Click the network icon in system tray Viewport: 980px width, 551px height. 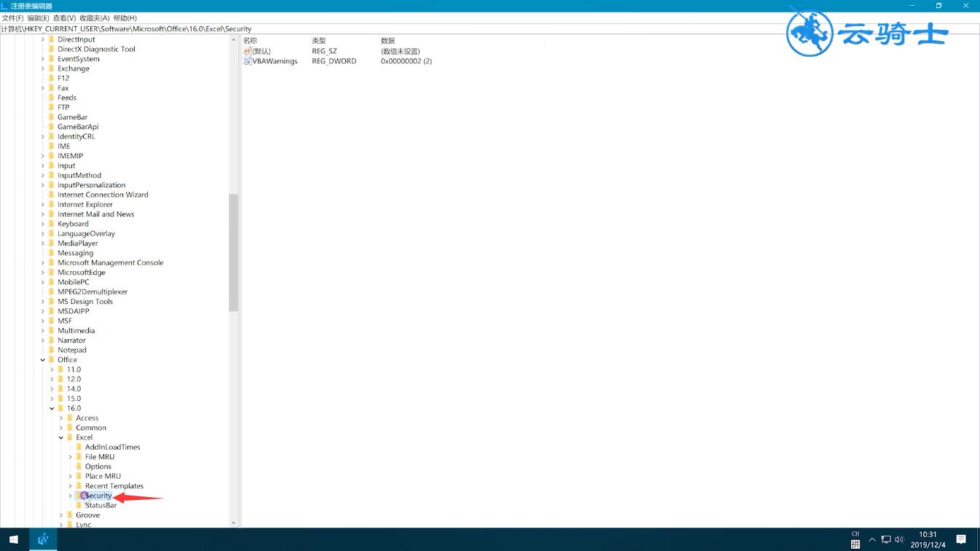[886, 540]
